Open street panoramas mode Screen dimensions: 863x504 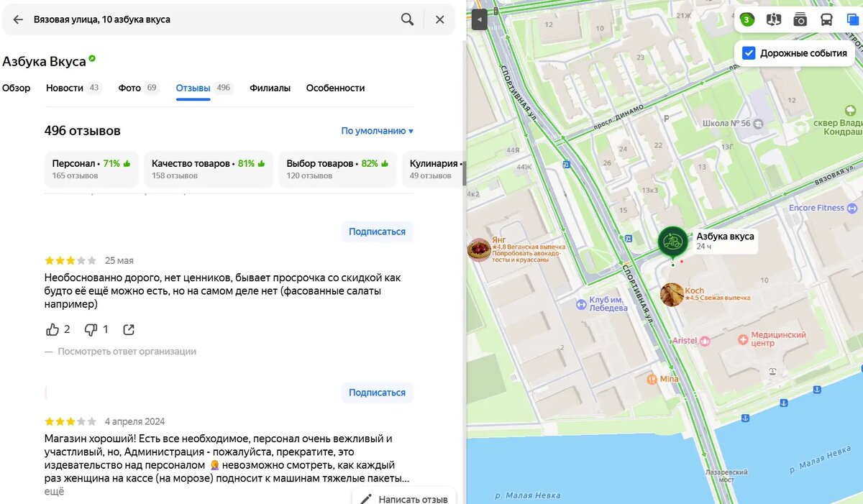[x=774, y=19]
